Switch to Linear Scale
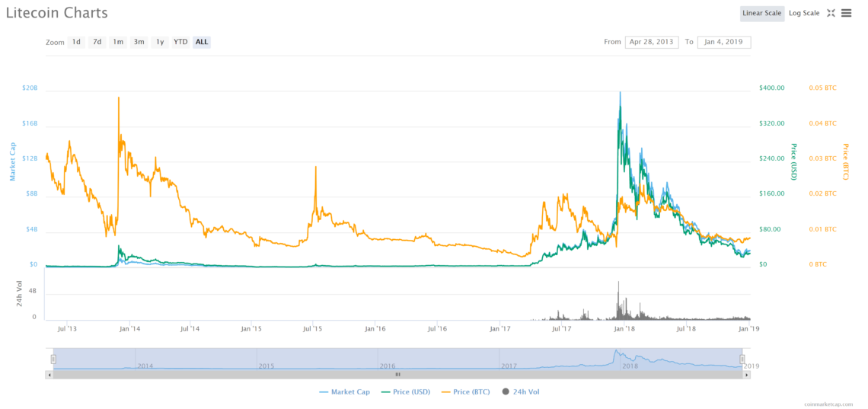Screen dimensions: 868x409 (761, 13)
